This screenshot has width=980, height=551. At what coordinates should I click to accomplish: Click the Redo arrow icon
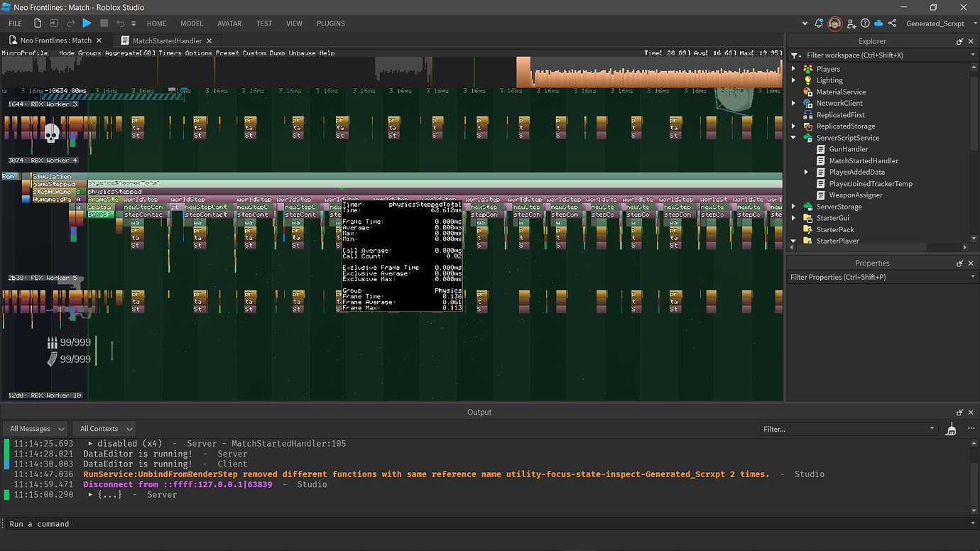point(70,23)
